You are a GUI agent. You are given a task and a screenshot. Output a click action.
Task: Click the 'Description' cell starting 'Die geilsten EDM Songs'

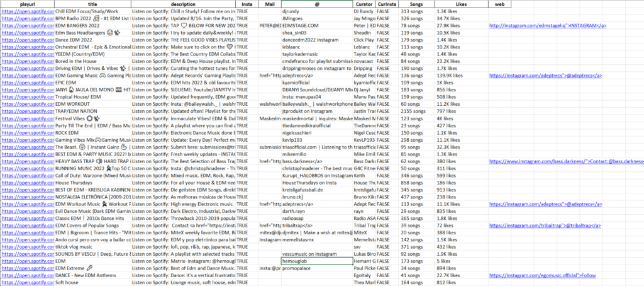pos(183,189)
